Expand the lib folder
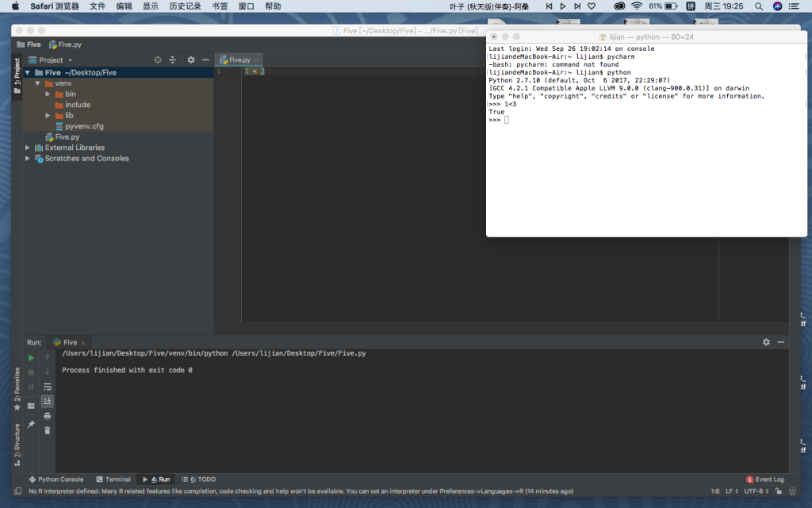Screen dimensions: 812x508 [x=48, y=116]
